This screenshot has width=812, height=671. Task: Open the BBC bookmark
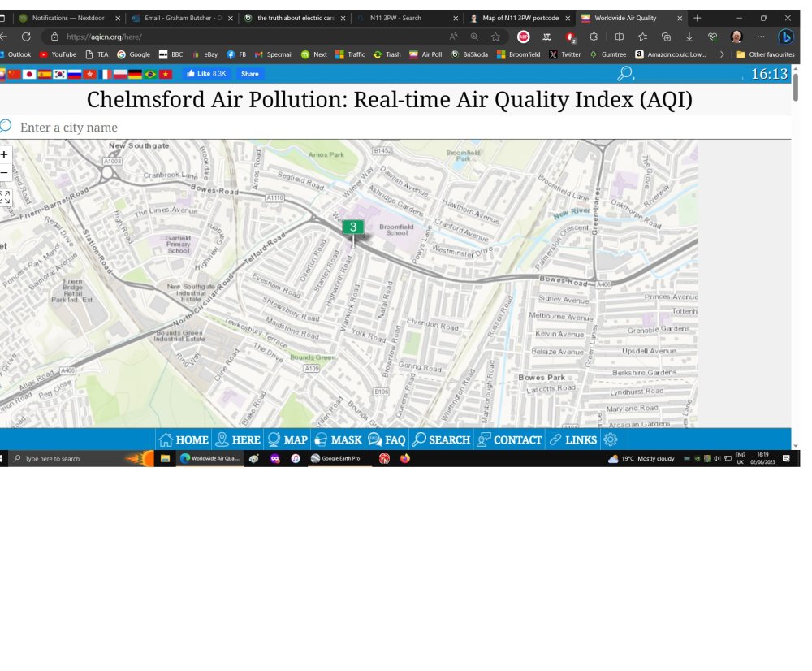(x=171, y=54)
